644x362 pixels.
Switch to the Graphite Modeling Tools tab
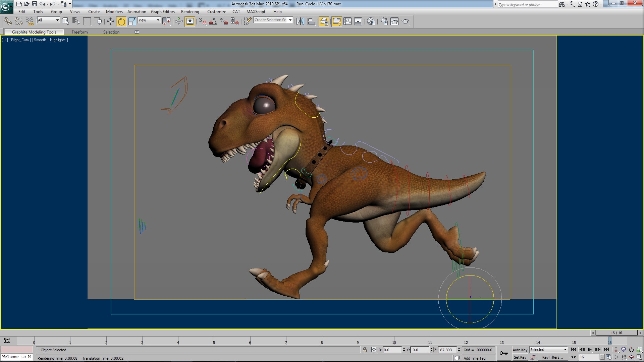click(34, 32)
